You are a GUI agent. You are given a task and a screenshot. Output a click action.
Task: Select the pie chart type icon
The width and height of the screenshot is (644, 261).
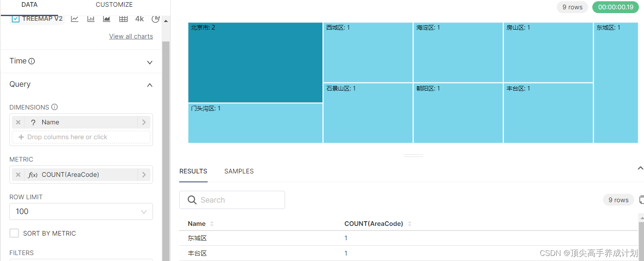click(x=155, y=19)
